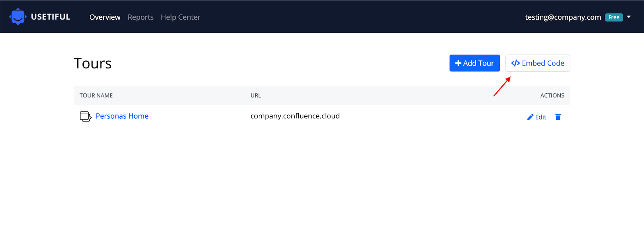Click the Add Tour button
The image size is (644, 237).
(x=475, y=63)
